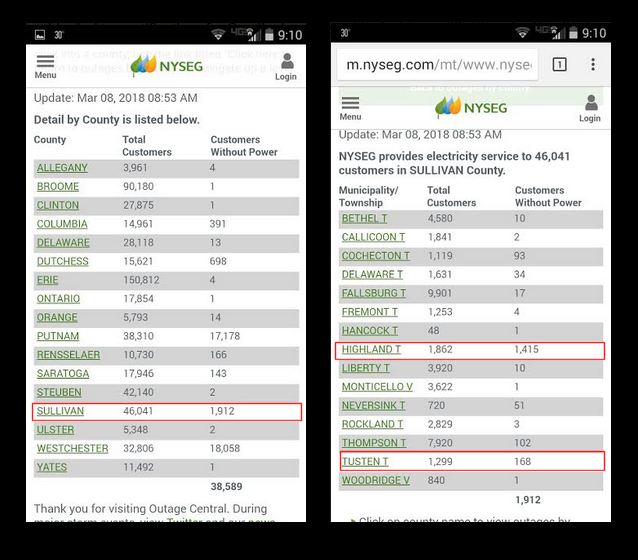Open the HIGHLAND T township link
Viewport: 638px width, 560px height.
point(371,350)
